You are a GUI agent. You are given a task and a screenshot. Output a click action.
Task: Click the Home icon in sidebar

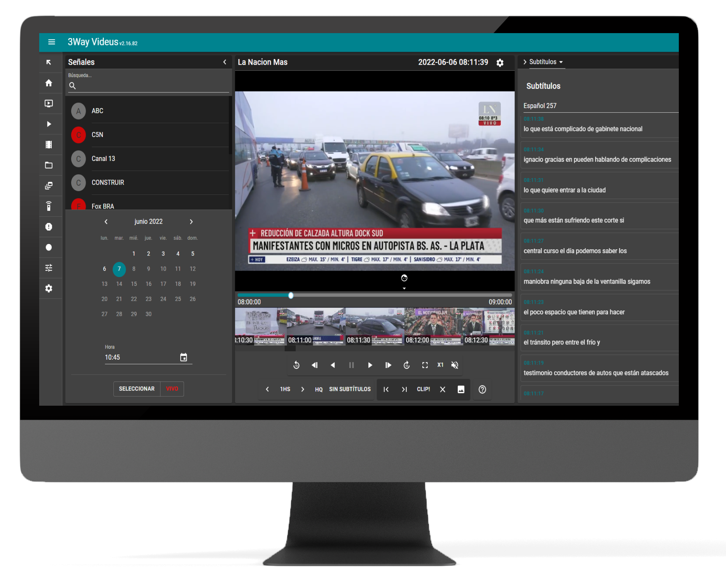49,83
